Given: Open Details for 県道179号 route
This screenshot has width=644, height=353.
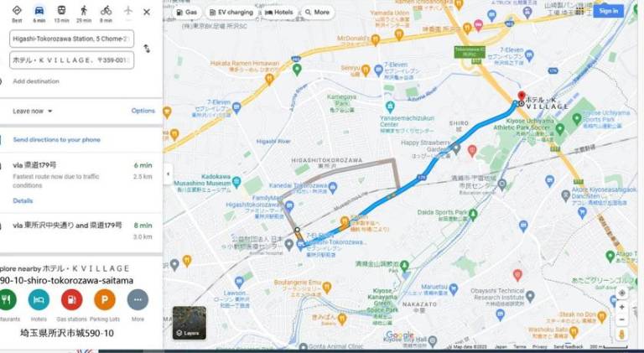Looking at the screenshot, I should pos(23,200).
